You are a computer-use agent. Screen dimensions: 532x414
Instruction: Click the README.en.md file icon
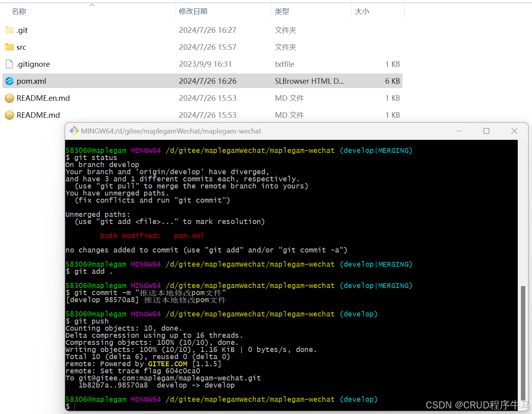9,98
